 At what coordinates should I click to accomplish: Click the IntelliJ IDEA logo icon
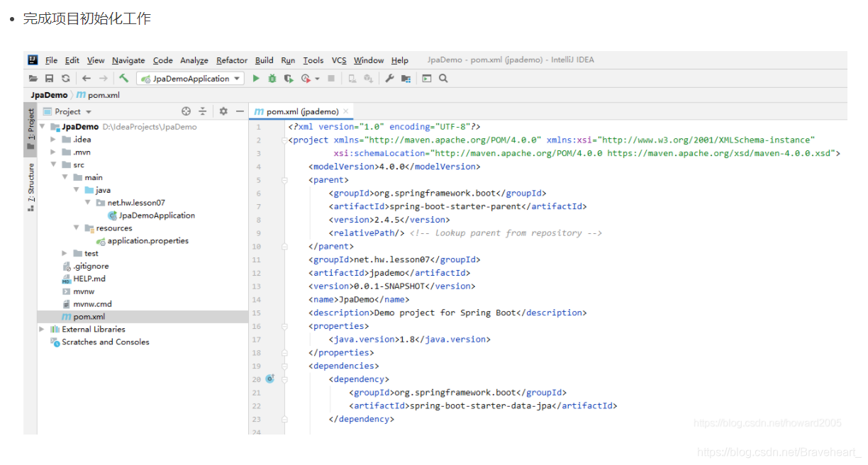tap(33, 60)
